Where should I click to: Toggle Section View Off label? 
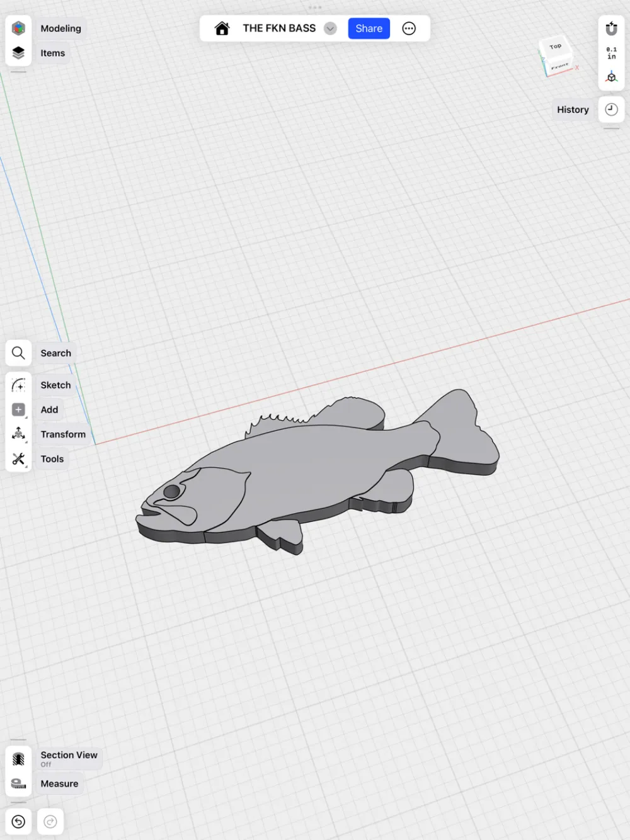(69, 759)
